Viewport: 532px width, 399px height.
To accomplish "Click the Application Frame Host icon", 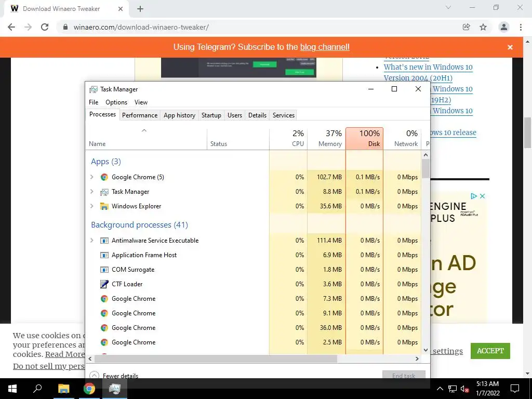I will [104, 255].
